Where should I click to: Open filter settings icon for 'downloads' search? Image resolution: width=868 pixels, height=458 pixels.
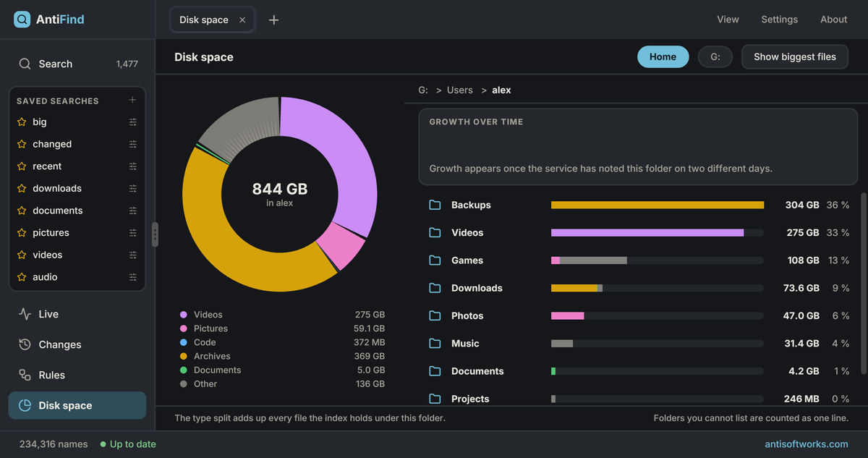[x=133, y=188]
